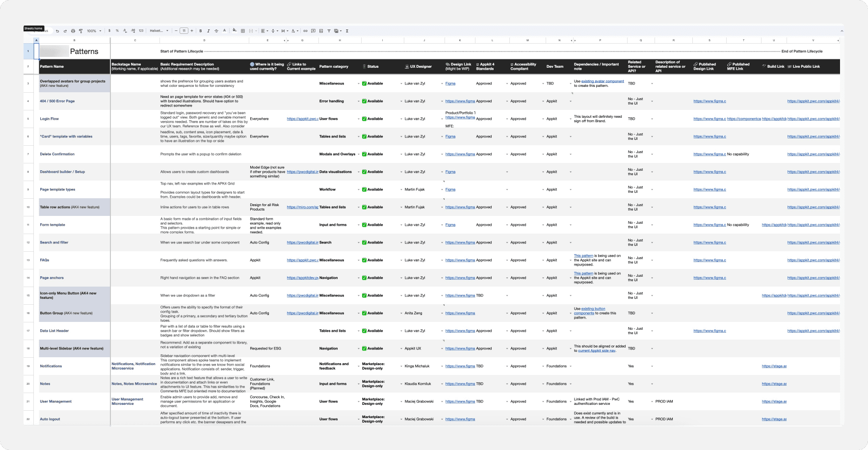Click the undo icon in the toolbar
Viewport: 868px width, 450px height.
coord(57,31)
